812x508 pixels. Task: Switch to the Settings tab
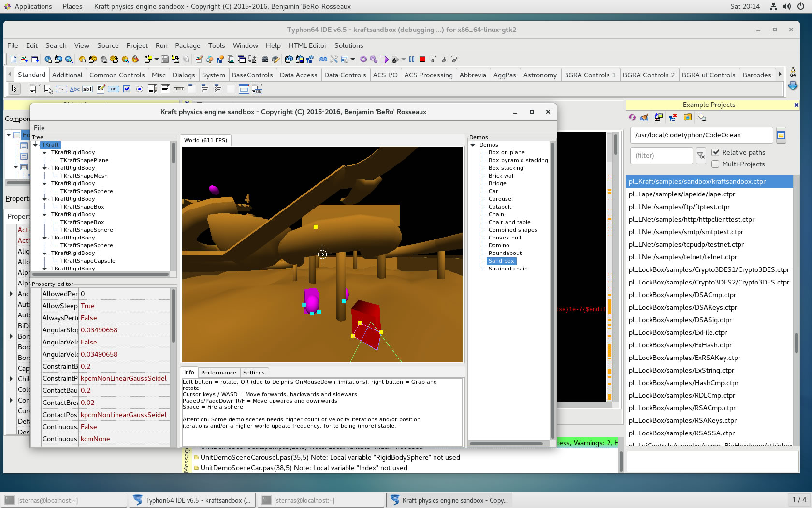point(254,373)
